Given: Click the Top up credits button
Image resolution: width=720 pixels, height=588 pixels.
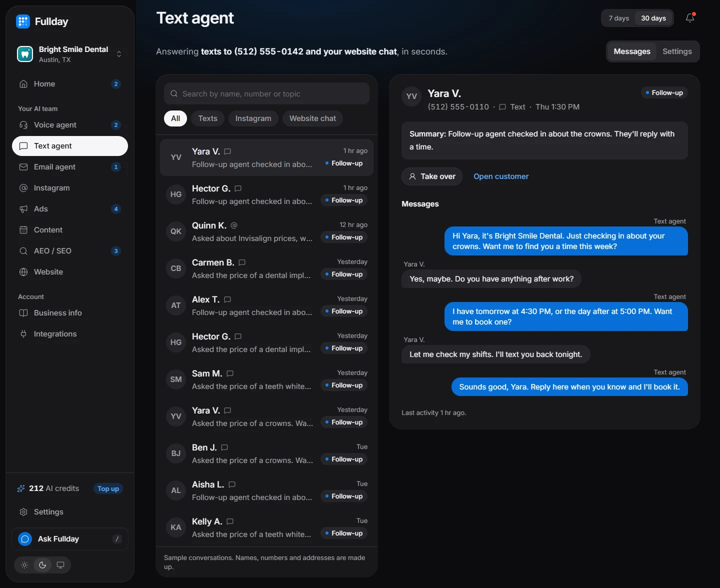Looking at the screenshot, I should pyautogui.click(x=108, y=488).
